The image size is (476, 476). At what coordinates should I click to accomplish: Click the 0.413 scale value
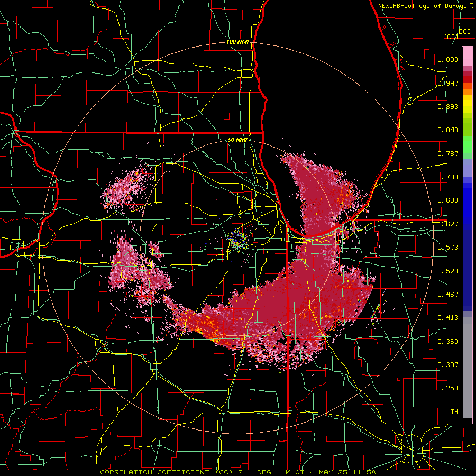[x=448, y=318]
